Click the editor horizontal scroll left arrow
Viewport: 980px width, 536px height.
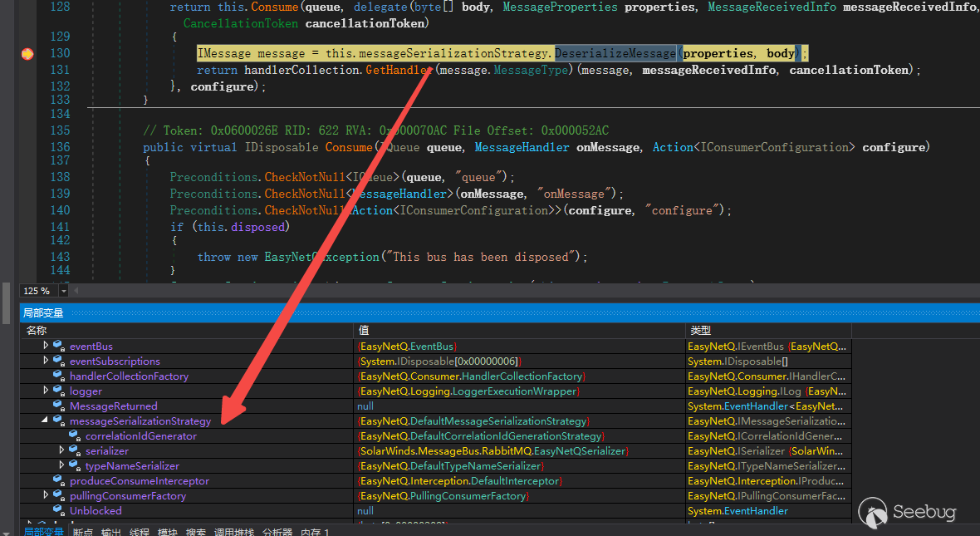click(76, 291)
